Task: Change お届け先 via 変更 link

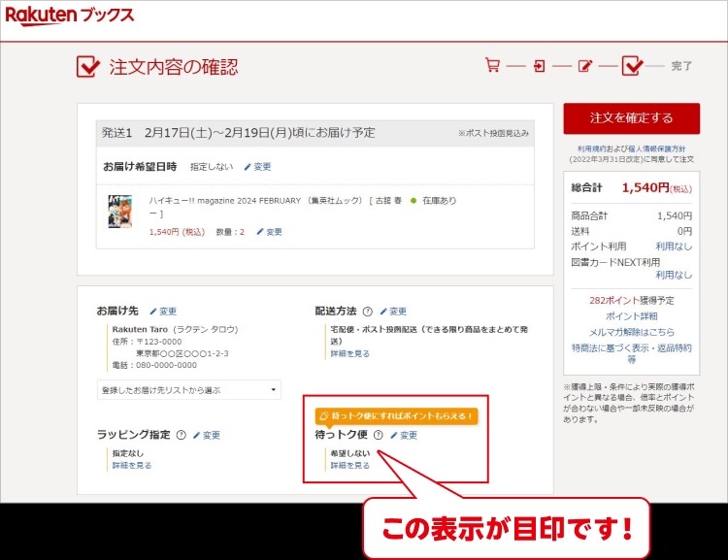Action: [163, 312]
